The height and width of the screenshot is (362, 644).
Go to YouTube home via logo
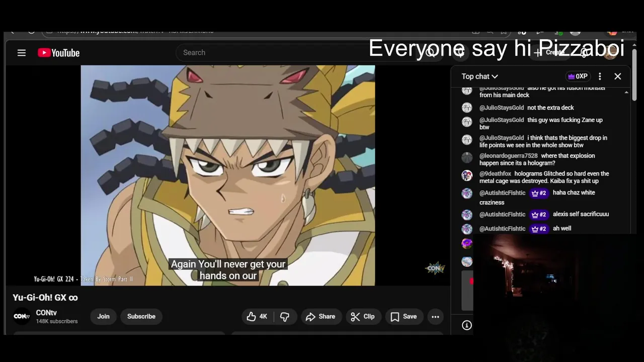click(58, 53)
